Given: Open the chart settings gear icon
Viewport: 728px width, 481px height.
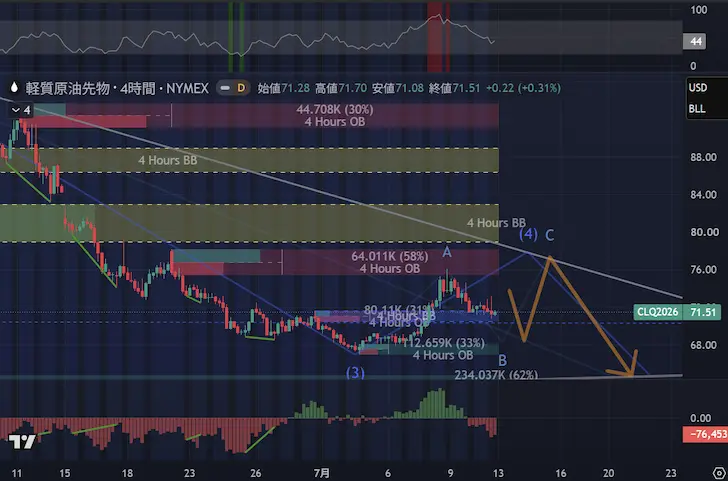Looking at the screenshot, I should point(718,474).
